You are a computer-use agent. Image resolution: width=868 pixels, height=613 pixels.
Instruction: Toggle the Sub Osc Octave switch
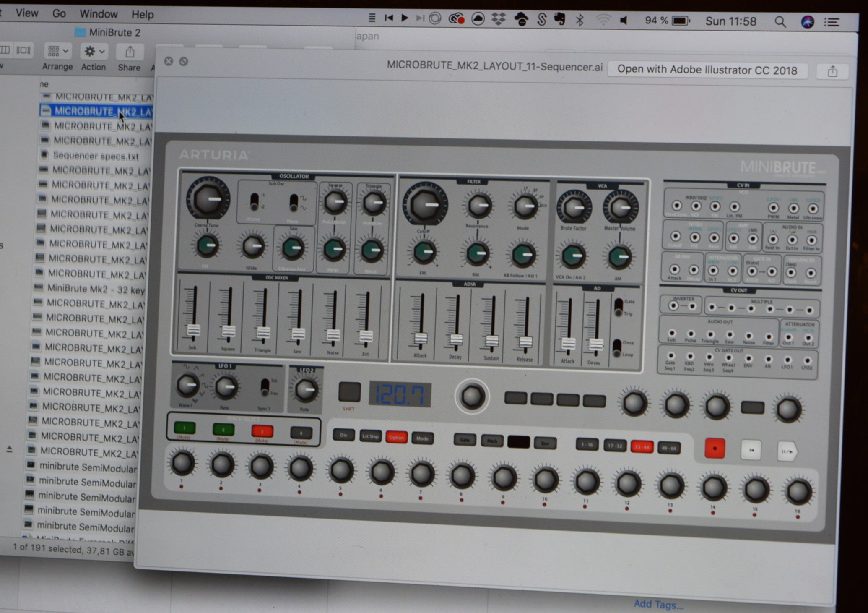(x=254, y=202)
